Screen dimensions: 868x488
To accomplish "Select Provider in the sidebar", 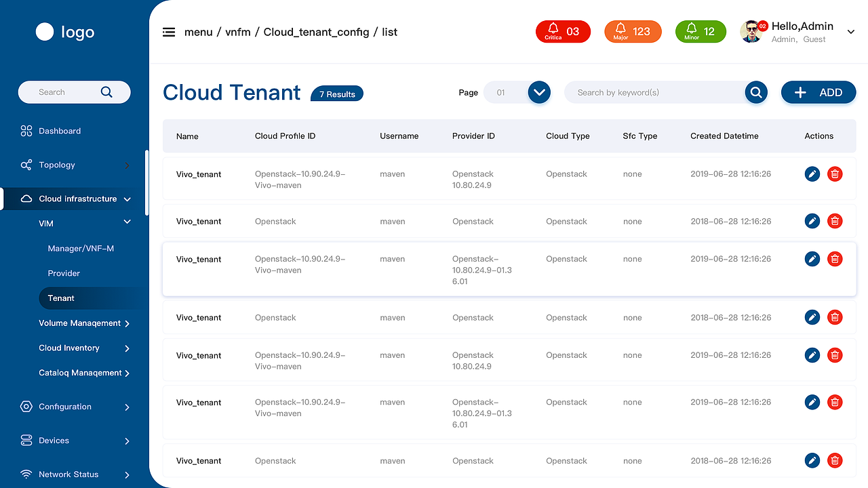I will pos(64,273).
